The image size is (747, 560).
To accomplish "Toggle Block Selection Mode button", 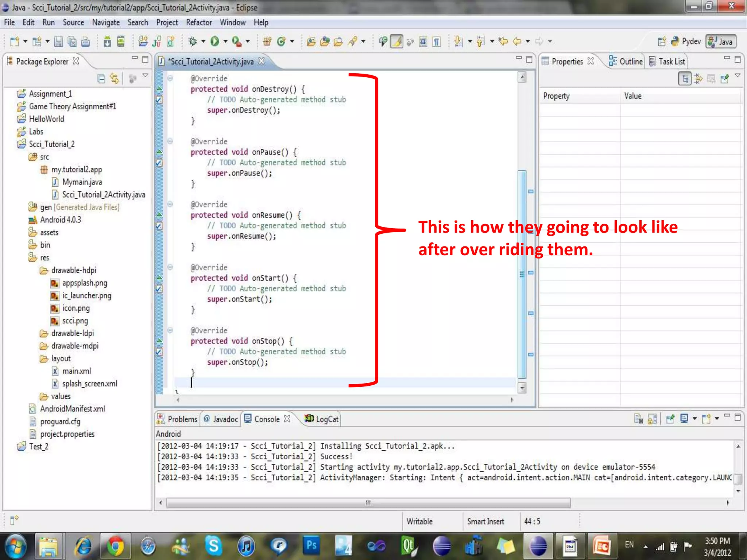I will click(x=423, y=42).
